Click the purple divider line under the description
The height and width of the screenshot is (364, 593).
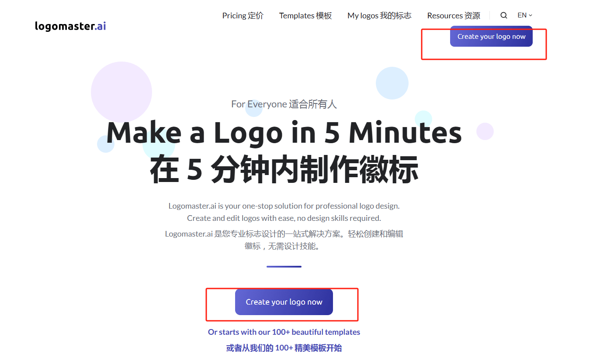click(x=284, y=266)
